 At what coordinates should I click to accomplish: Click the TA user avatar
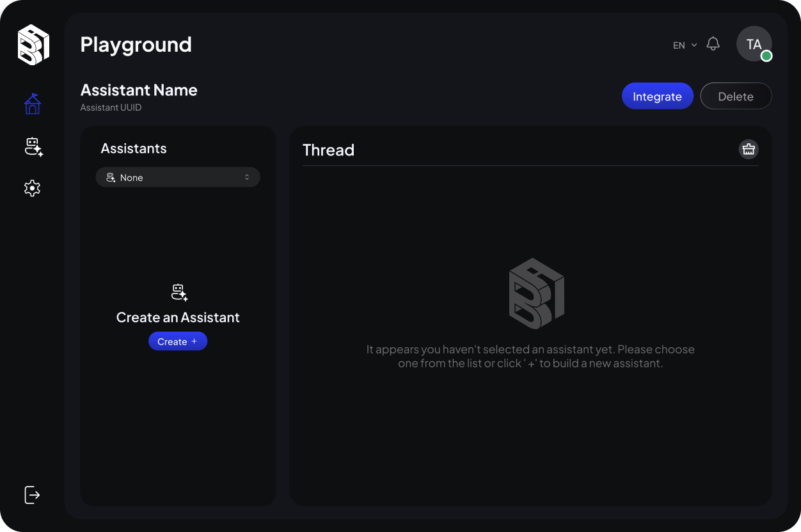point(753,43)
